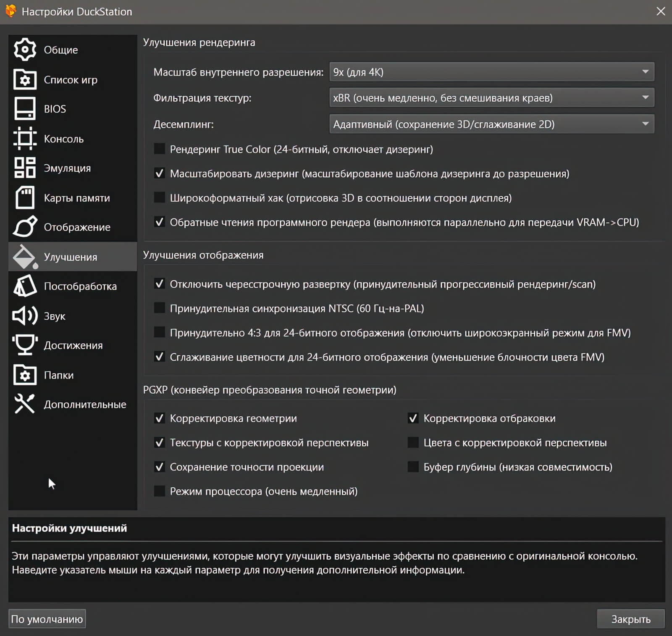
Task: Click the folder icon for Список игр
Action: (x=25, y=79)
